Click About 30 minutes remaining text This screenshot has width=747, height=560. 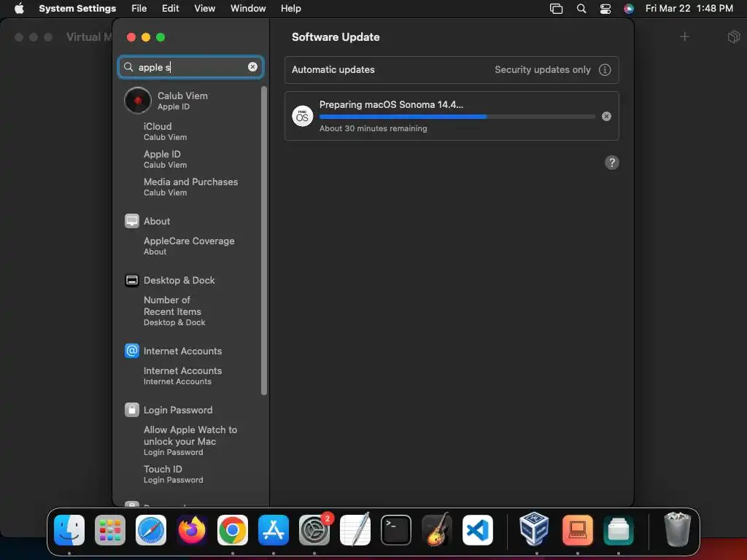tap(373, 128)
